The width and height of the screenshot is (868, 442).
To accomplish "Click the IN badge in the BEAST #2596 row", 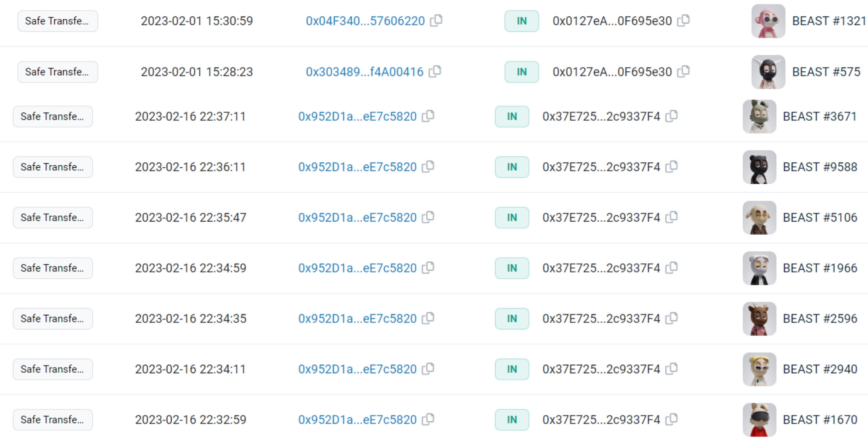I will click(x=512, y=319).
